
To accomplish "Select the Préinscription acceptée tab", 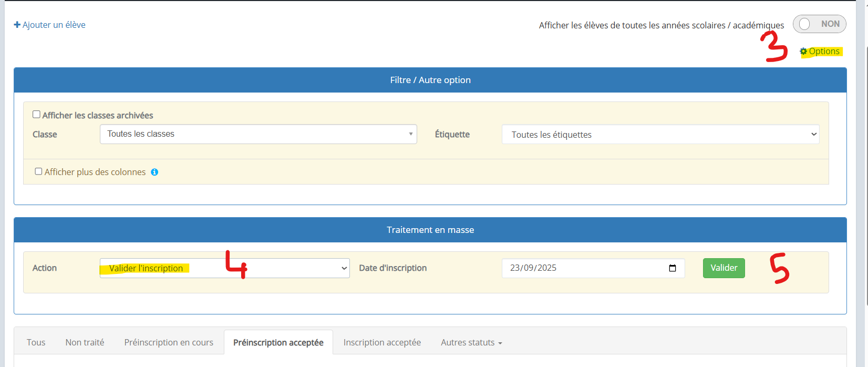I will [278, 343].
